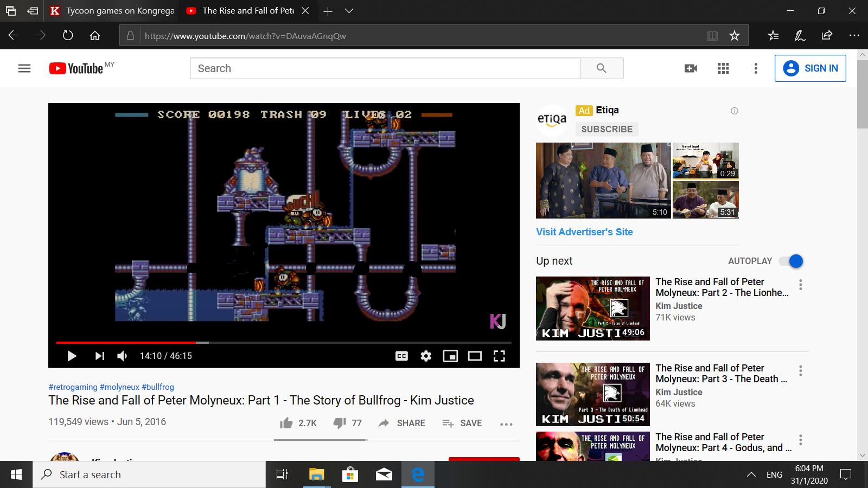Set tabs aside icon in Edge

[x=33, y=11]
